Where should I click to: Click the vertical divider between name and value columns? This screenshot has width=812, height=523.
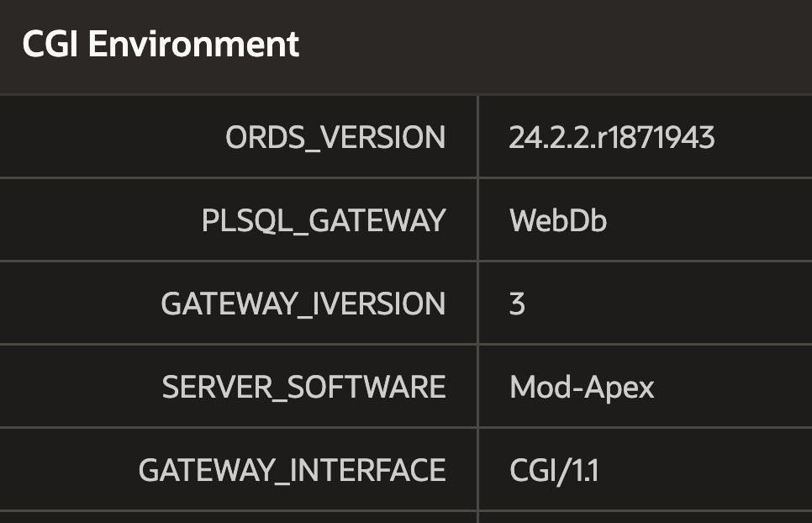pyautogui.click(x=477, y=309)
